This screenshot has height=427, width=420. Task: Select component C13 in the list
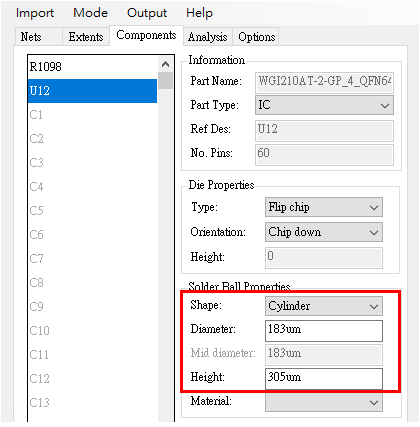93,403
